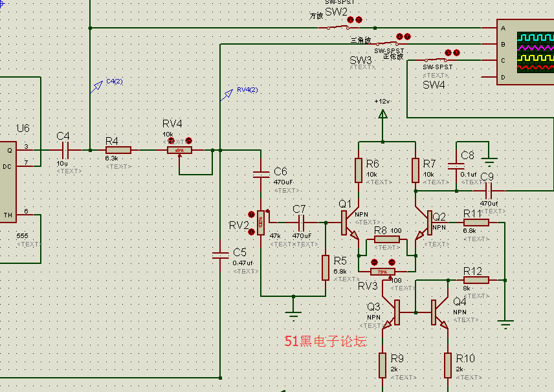Click the RV3 left red adjust button

(375, 262)
